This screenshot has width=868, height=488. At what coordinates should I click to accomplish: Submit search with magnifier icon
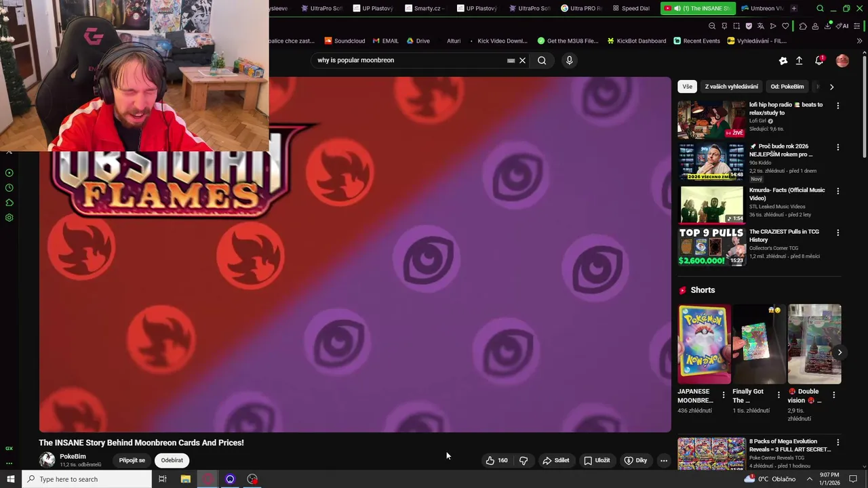tap(542, 60)
